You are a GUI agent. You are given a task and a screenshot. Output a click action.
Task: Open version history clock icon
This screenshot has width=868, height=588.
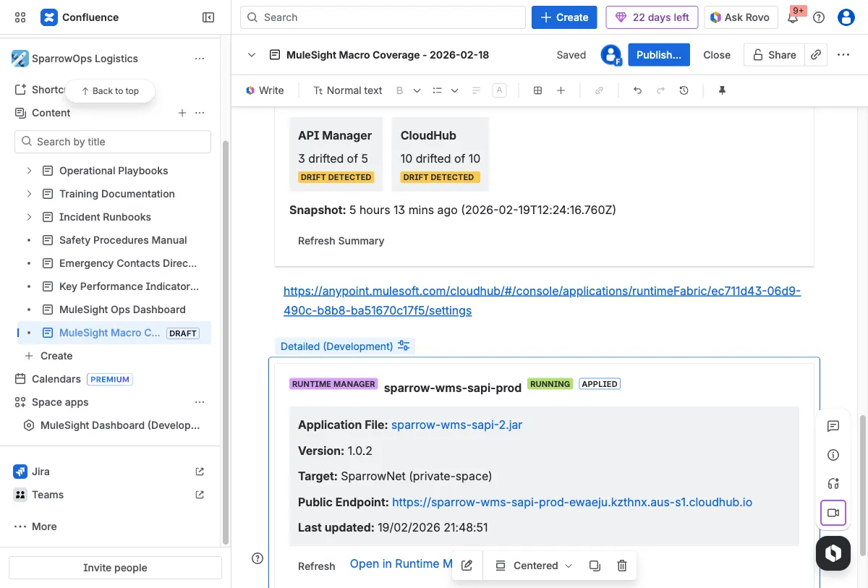click(x=684, y=90)
